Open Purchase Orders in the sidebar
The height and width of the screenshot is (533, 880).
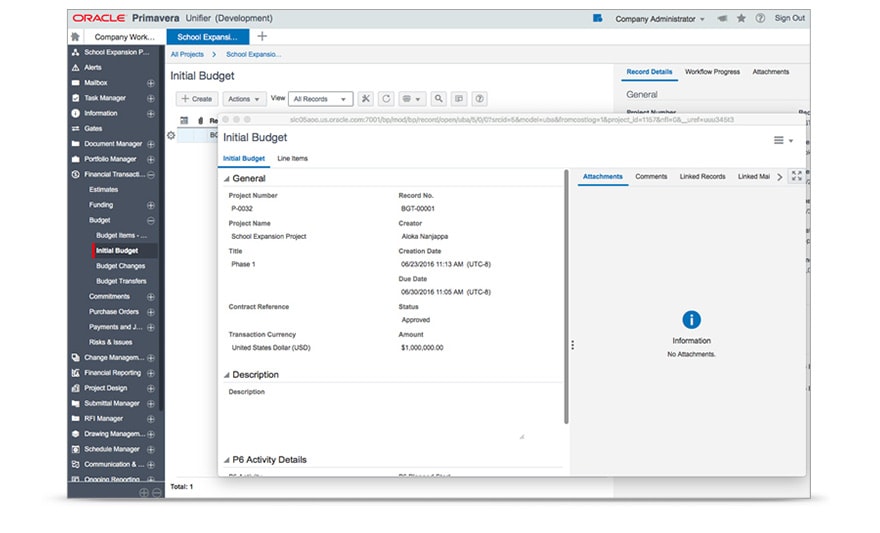point(113,312)
